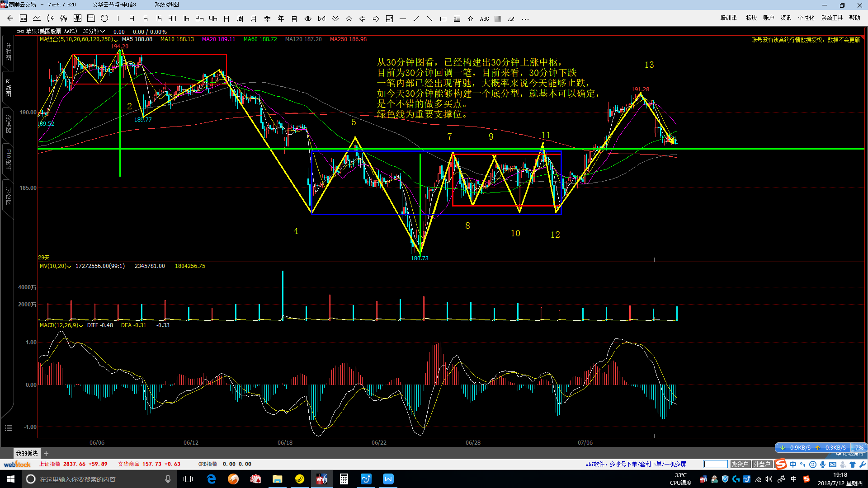The height and width of the screenshot is (488, 868).
Task: Open the 分时图 side tab
Action: coord(8,52)
